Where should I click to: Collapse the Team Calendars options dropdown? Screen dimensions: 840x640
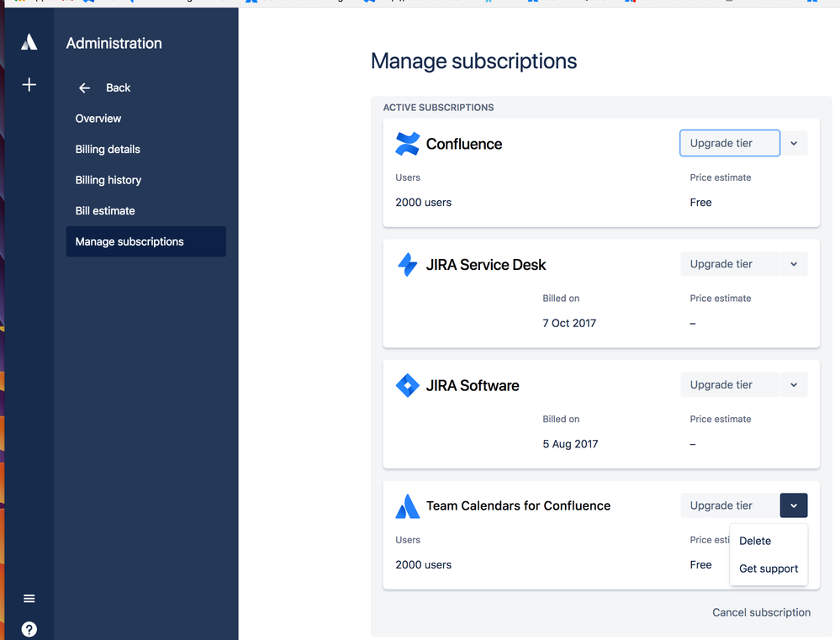tap(794, 505)
